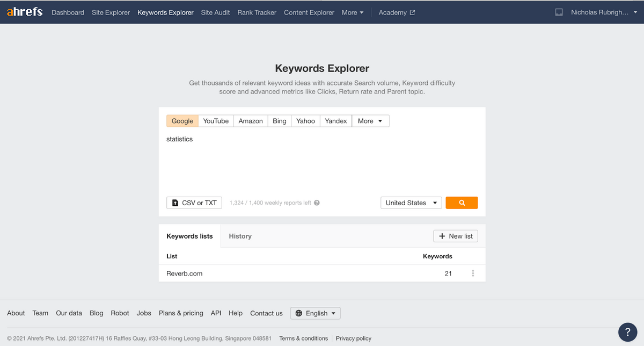Expand the More search engines dropdown
Screen dimensions: 644x346
(370, 121)
